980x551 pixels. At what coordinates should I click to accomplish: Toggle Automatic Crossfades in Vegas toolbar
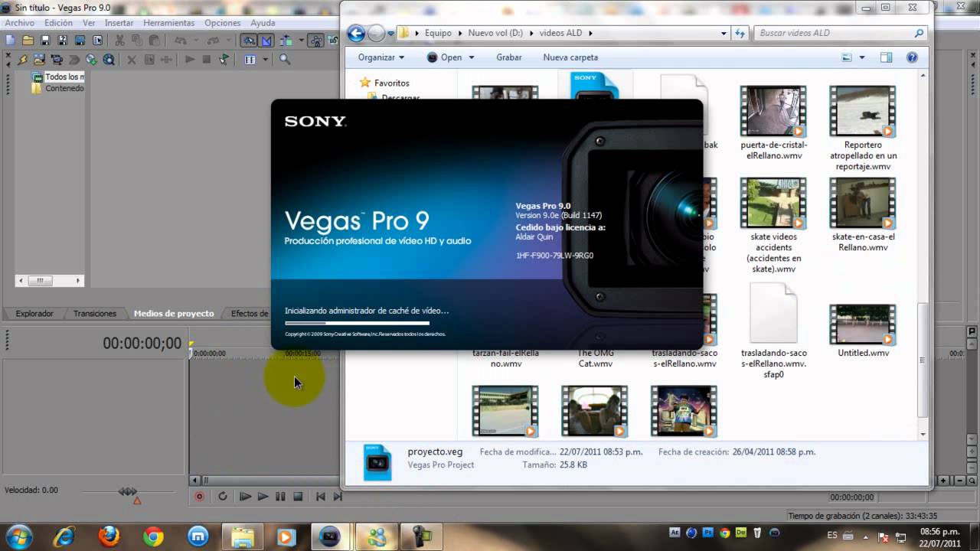pyautogui.click(x=266, y=41)
